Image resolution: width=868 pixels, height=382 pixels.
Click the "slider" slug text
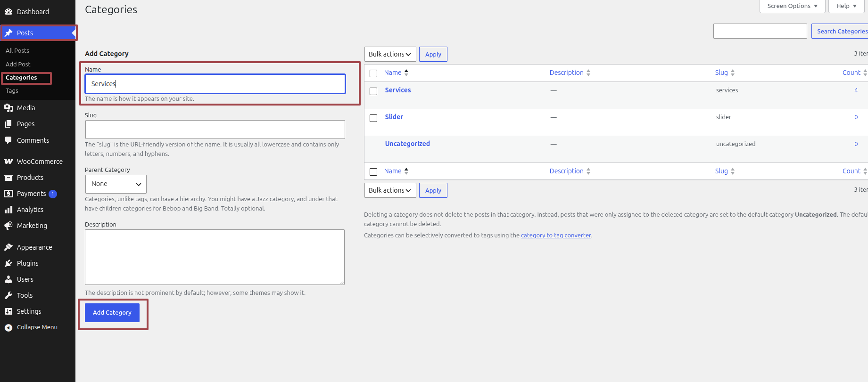[x=724, y=117]
